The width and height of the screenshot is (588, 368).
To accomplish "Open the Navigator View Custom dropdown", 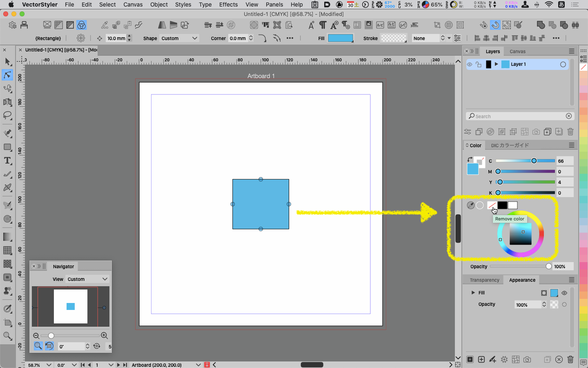I will (x=87, y=279).
